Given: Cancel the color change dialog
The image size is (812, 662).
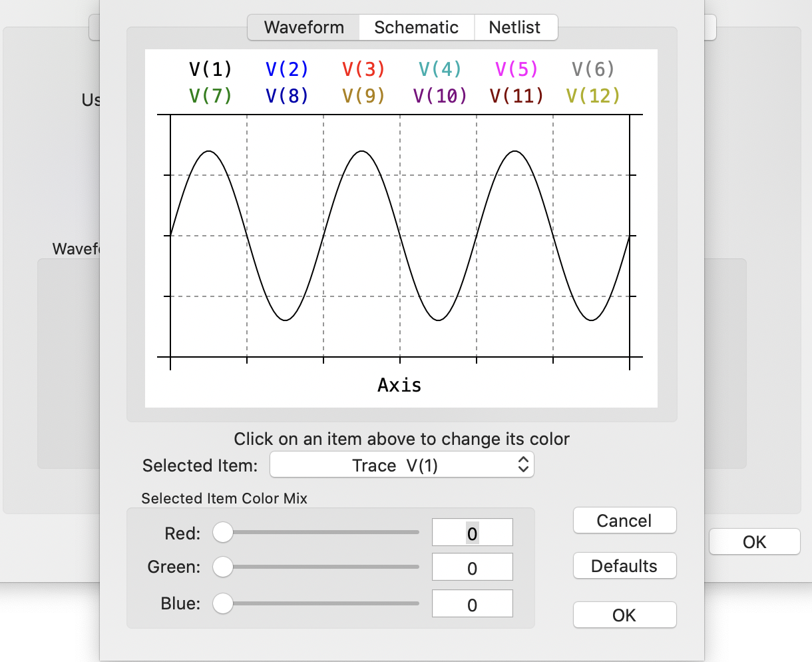Looking at the screenshot, I should (624, 520).
